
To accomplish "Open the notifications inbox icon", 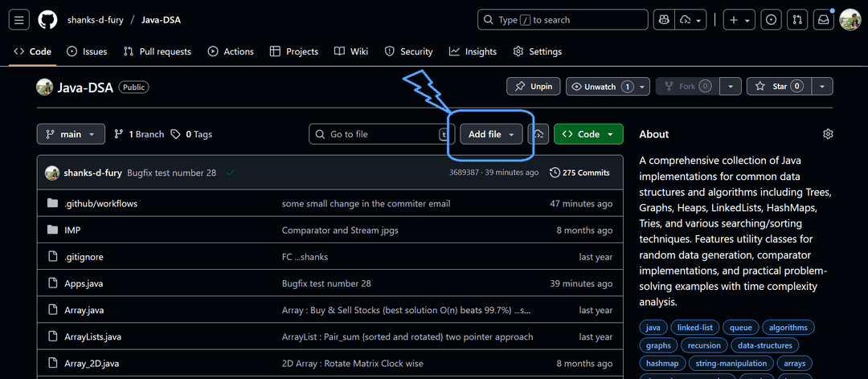I will [x=824, y=20].
